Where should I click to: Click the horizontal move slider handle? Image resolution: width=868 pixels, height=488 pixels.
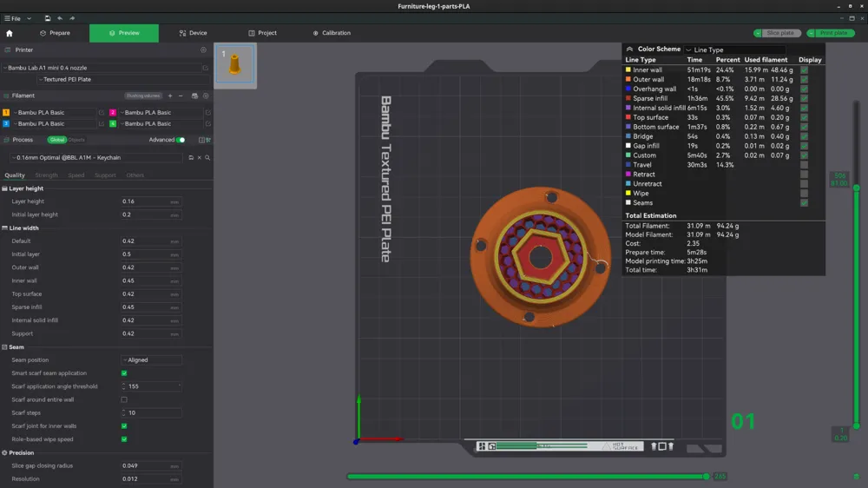click(x=706, y=477)
